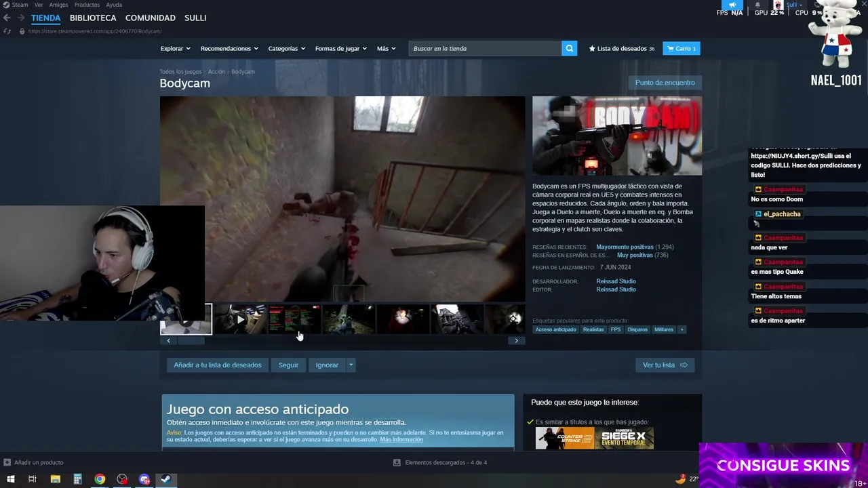Switch to the TIENDA tab
Viewport: 868px width, 488px height.
click(x=45, y=18)
